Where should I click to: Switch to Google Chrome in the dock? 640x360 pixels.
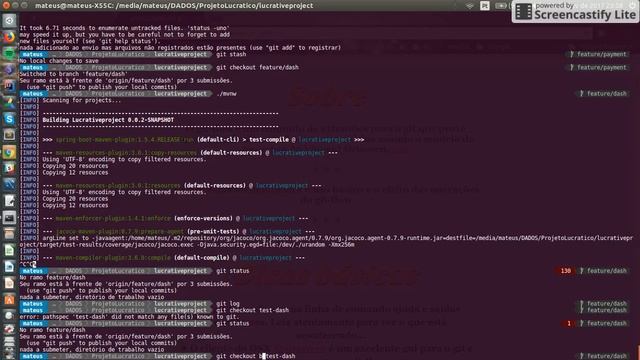coord(9,152)
